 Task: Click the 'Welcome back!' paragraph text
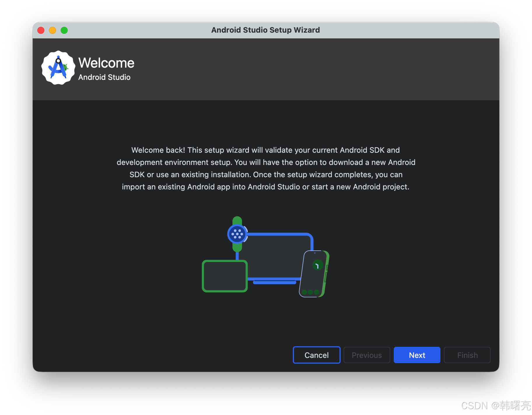point(266,168)
